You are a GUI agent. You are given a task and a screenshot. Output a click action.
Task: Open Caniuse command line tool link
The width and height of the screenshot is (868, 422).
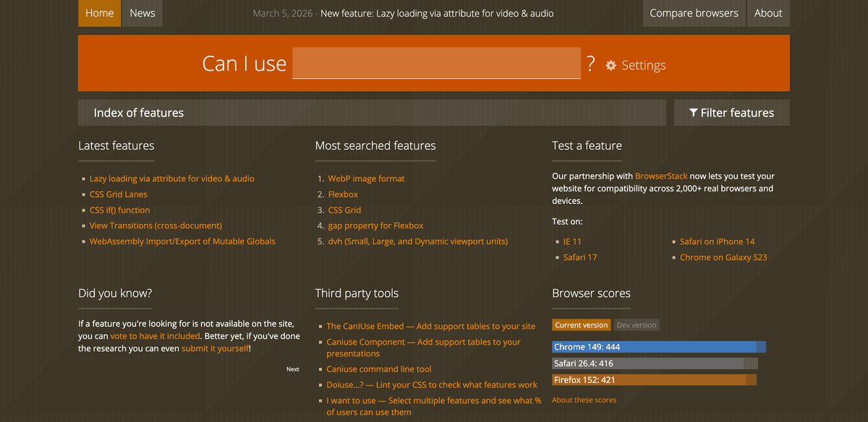378,369
